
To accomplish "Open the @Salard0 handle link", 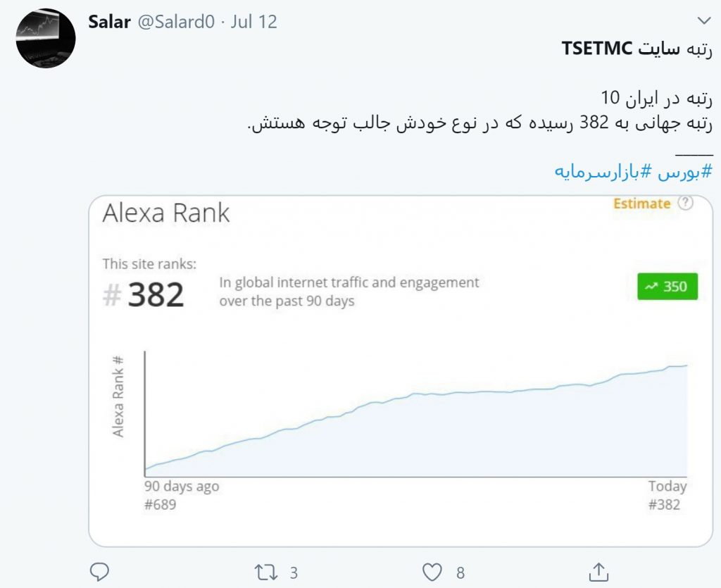I will point(176,22).
